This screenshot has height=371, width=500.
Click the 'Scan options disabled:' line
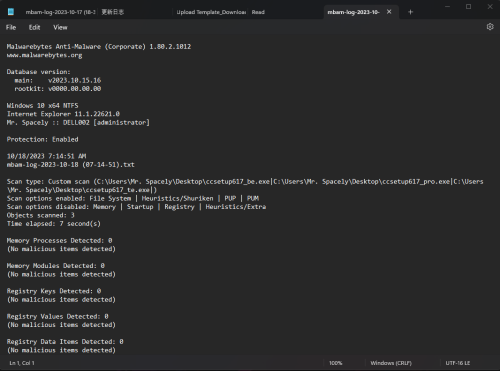tap(136, 207)
